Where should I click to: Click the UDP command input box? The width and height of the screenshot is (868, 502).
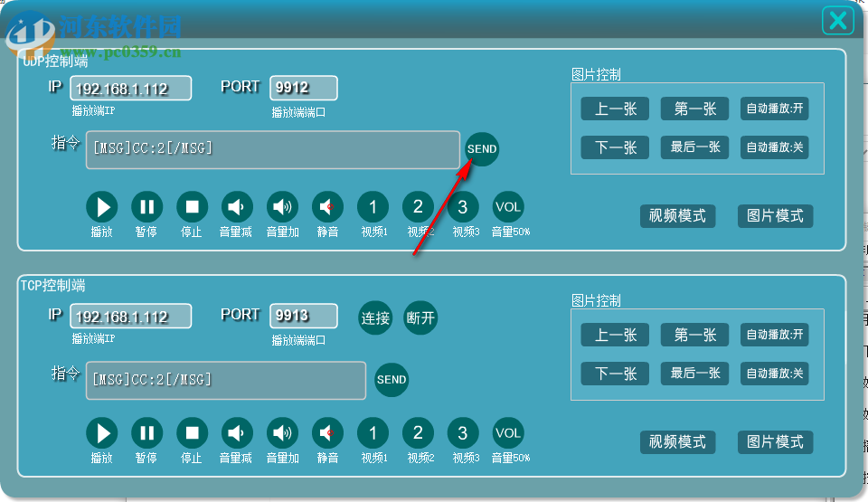(273, 149)
